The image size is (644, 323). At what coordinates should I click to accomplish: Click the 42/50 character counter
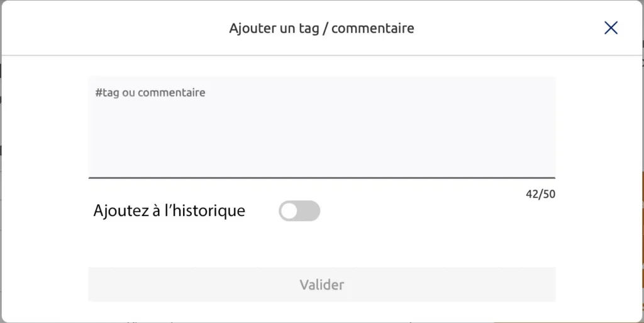[x=540, y=194]
